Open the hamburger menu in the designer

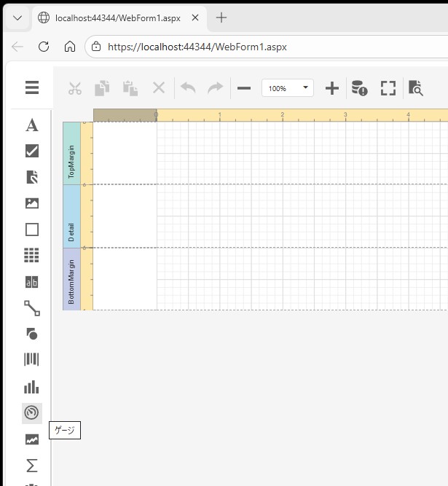31,88
